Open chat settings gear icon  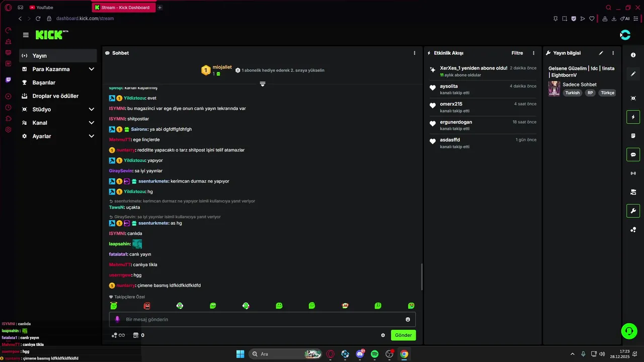383,335
